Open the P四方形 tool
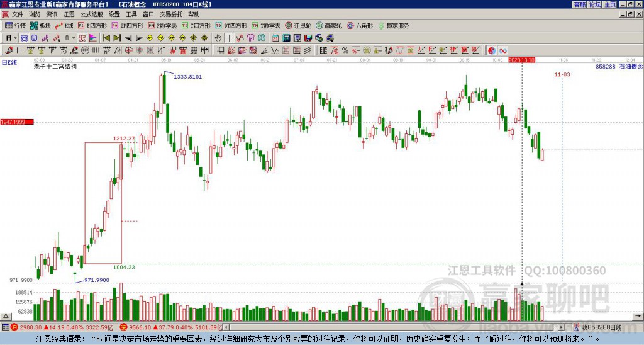This screenshot has width=644, height=345. point(92,25)
